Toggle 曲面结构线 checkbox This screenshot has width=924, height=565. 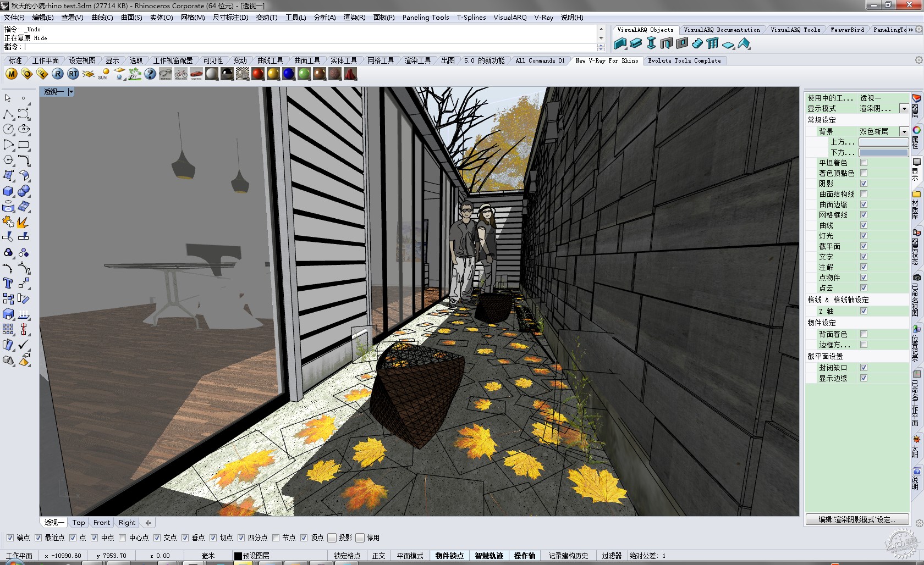point(864,194)
